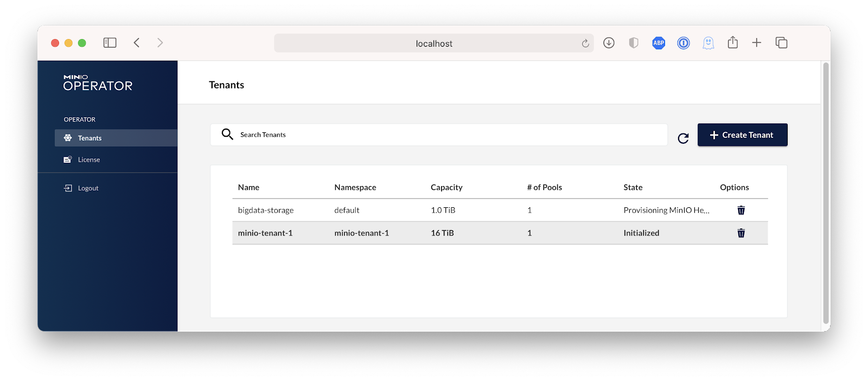Screen dimensions: 868x381
Task: Open the minio-tenant-1 tenant row
Action: [x=265, y=233]
